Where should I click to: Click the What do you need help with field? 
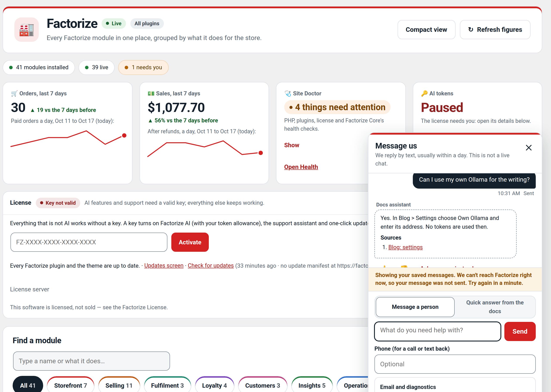437,331
